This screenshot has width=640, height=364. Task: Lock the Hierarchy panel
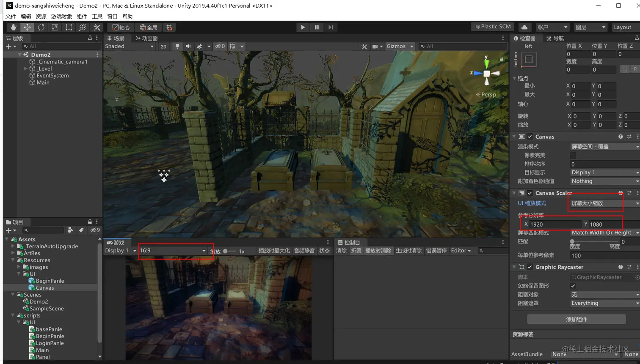[x=90, y=38]
